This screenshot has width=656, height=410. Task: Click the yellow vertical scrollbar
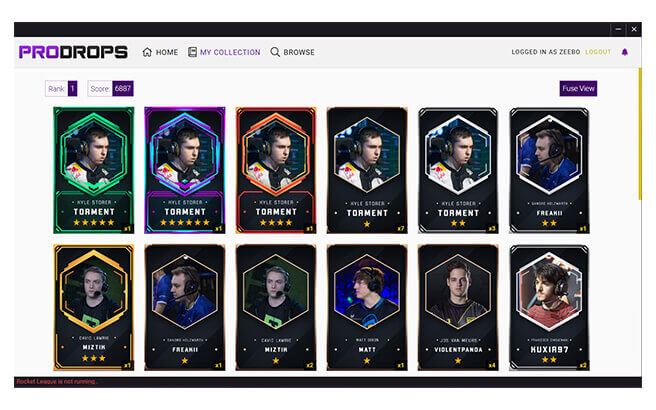[x=640, y=134]
